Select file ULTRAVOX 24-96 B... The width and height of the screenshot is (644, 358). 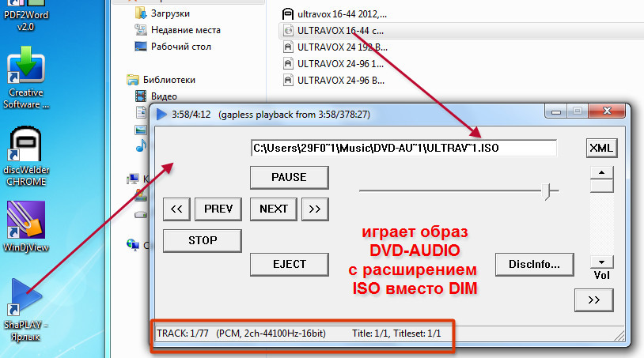[341, 81]
